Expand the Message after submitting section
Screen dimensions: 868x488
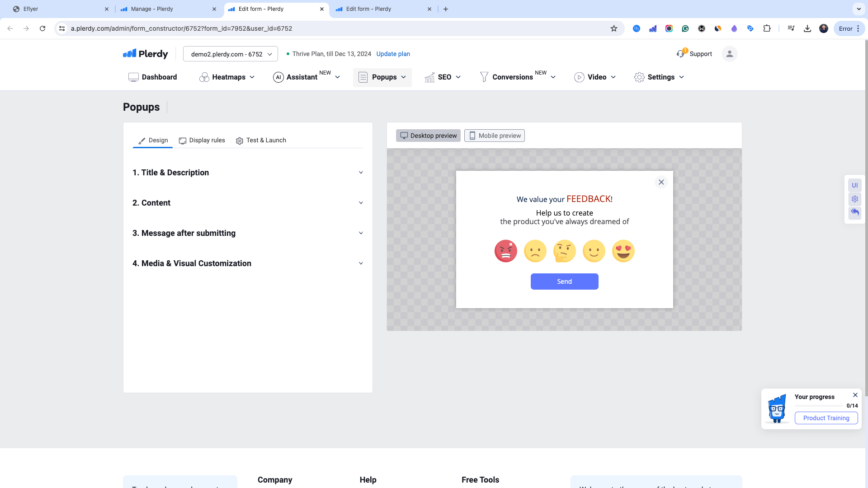pyautogui.click(x=247, y=233)
